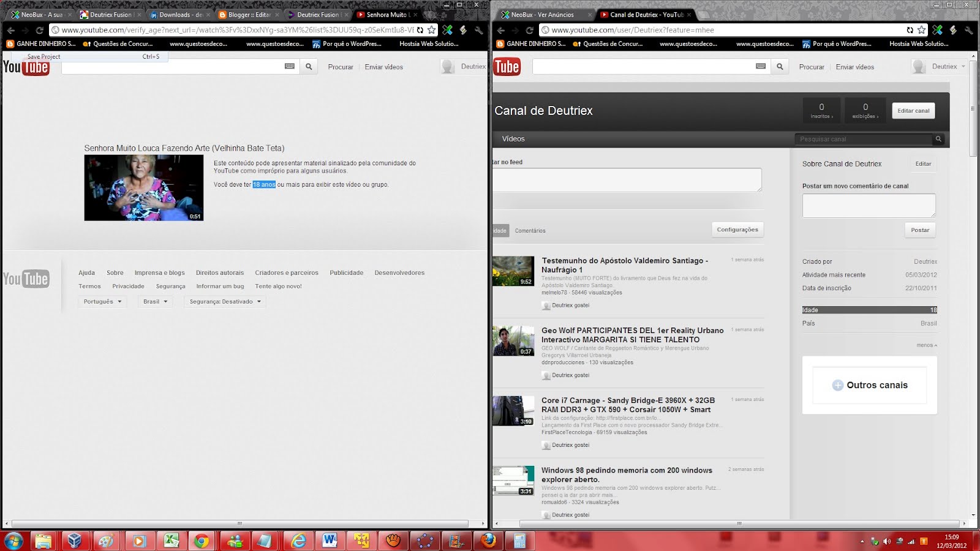Click Editar next to Sobre Canal de Deutriex
The image size is (980, 551).
(x=923, y=164)
